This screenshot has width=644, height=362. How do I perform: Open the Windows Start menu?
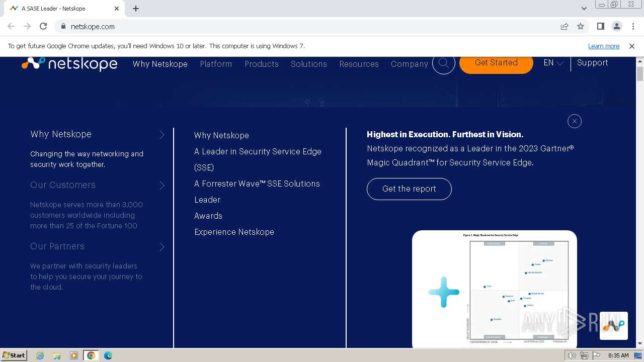click(14, 355)
